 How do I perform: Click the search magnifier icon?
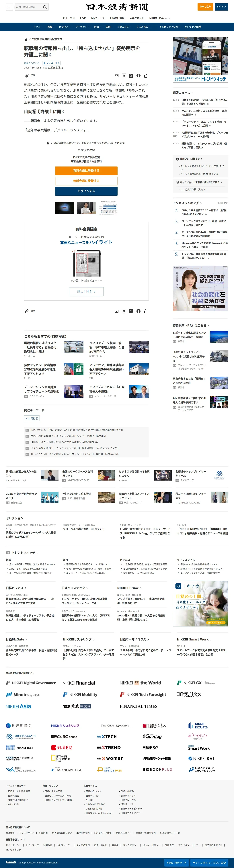click(x=44, y=7)
